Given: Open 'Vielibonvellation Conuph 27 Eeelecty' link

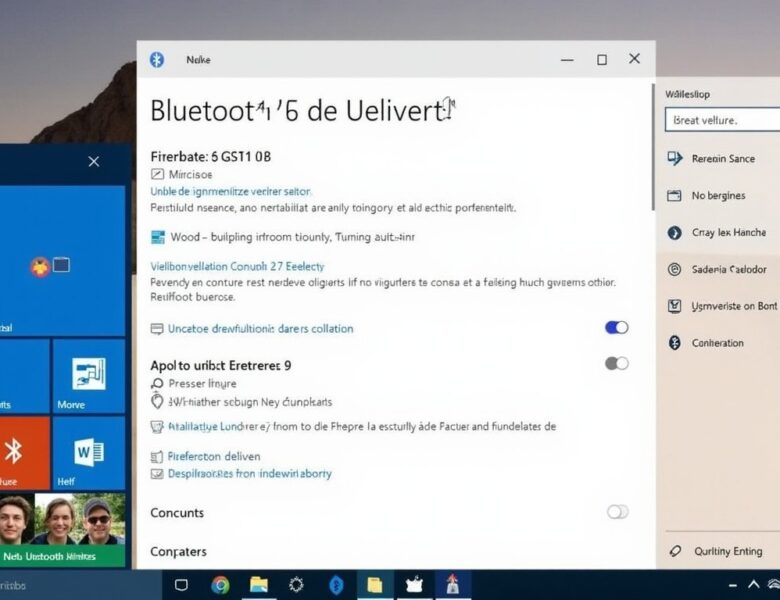Looking at the screenshot, I should [x=237, y=267].
